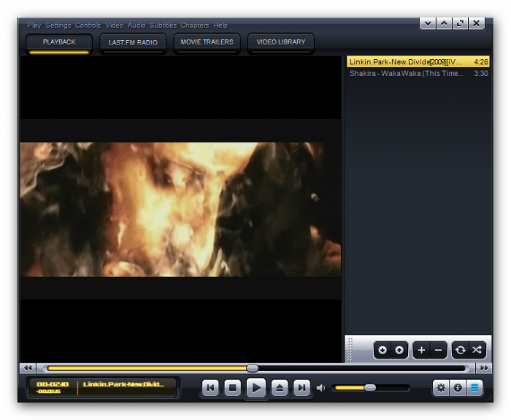Click the playlist panel resize grip
The height and width of the screenshot is (420, 511).
pos(350,349)
